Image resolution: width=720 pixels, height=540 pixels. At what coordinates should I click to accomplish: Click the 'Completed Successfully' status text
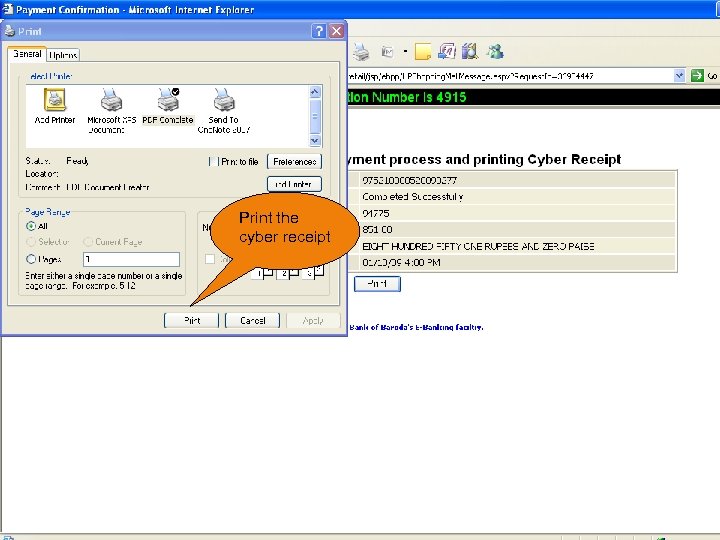(x=412, y=197)
